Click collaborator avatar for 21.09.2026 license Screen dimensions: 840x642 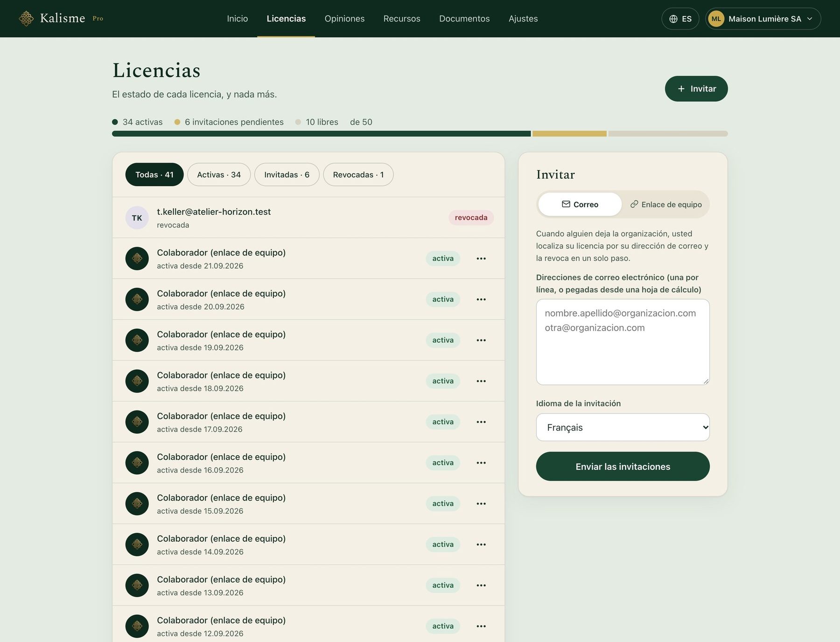pyautogui.click(x=137, y=259)
